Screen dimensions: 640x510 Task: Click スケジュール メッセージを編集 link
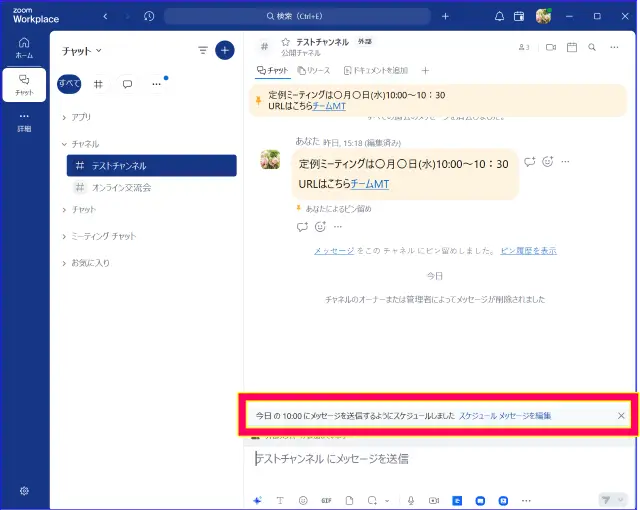pyautogui.click(x=505, y=416)
